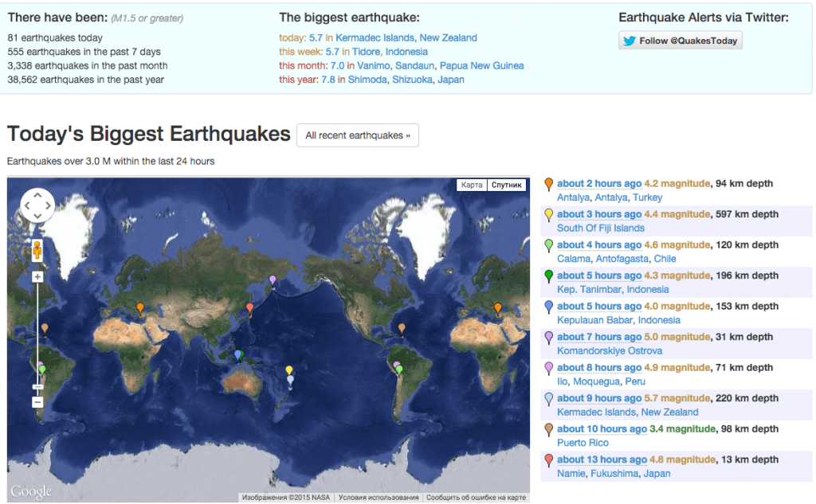Viewport: 816px width, 504px height.
Task: Click the about 2 hours ago entry for Antalya
Action: [x=599, y=183]
